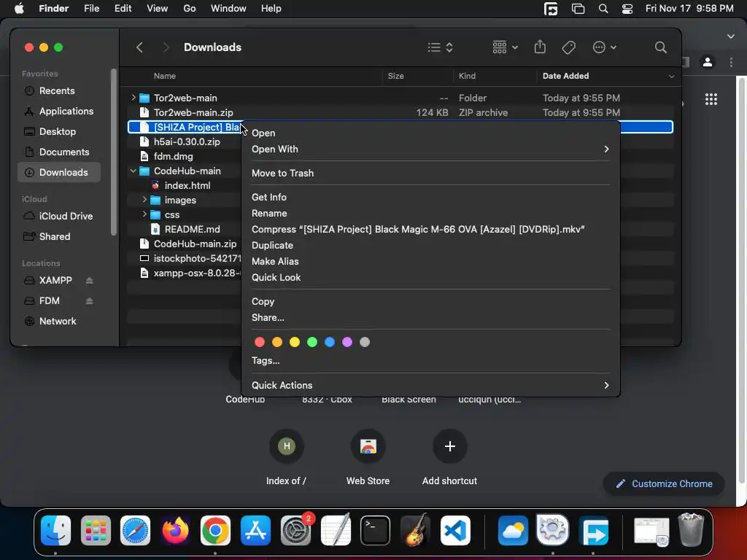Apply the green tag color
The width and height of the screenshot is (747, 560).
pos(312,343)
